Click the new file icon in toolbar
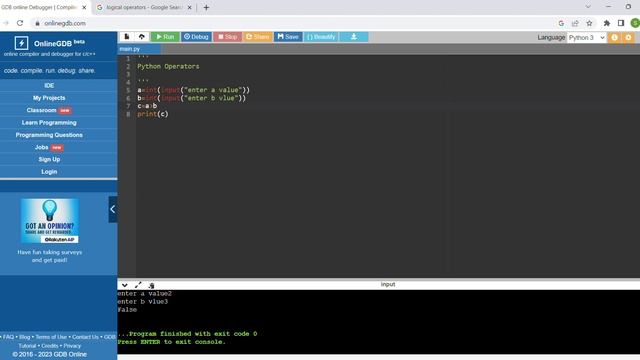Viewport: 640px width, 360px height. (x=127, y=37)
